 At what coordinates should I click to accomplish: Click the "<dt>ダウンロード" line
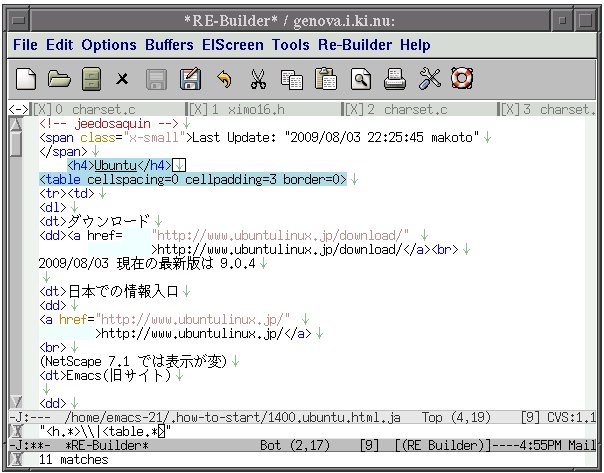[94, 221]
